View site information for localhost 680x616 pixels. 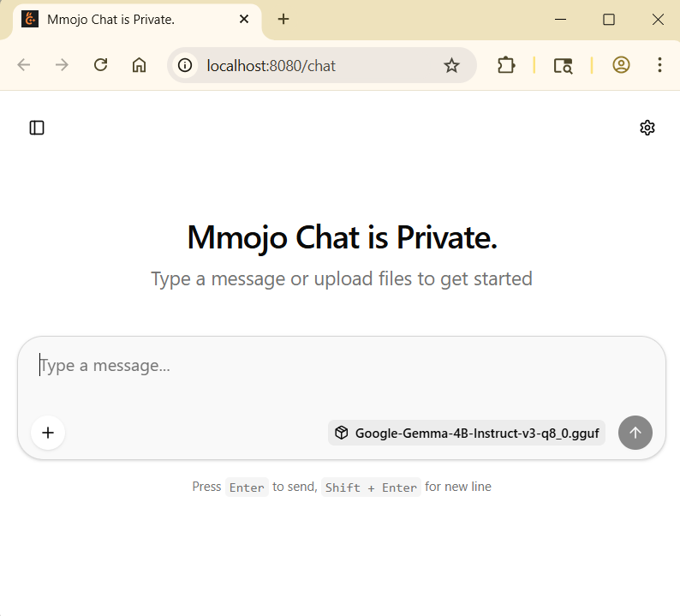click(x=187, y=65)
